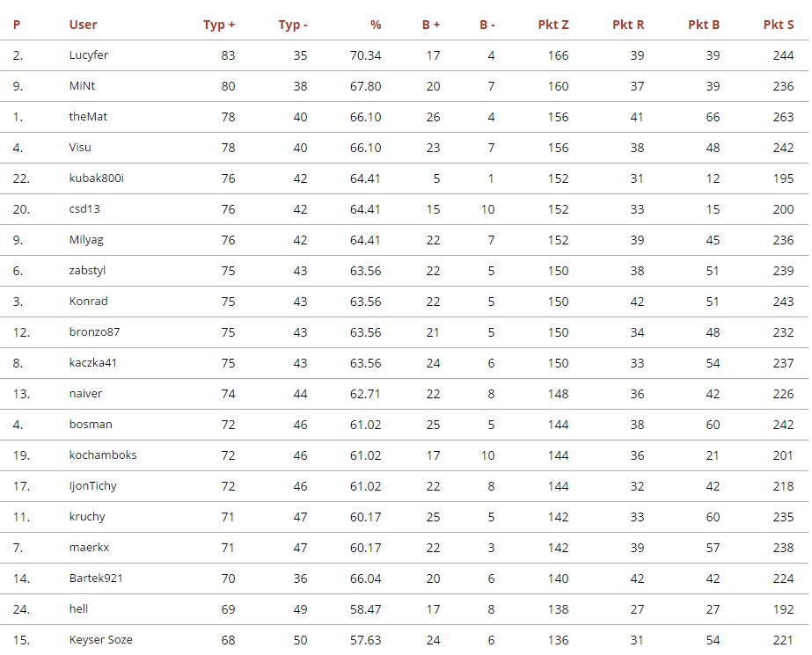Click the 'Typ +' column header
This screenshot has height=655, width=812.
(219, 25)
